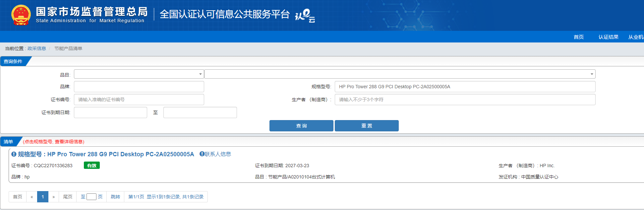644x210 pixels.
Task: Open the second 品目 subcategory dropdown
Action: coord(400,74)
